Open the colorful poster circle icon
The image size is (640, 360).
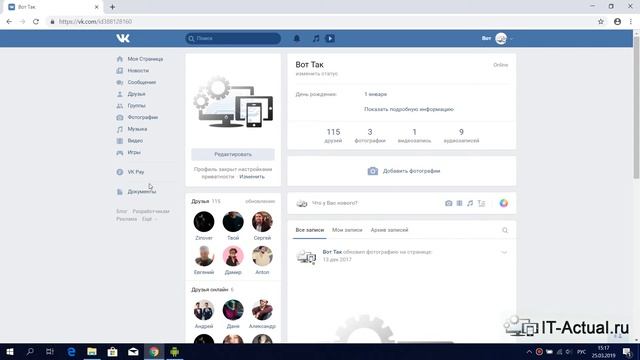point(504,203)
